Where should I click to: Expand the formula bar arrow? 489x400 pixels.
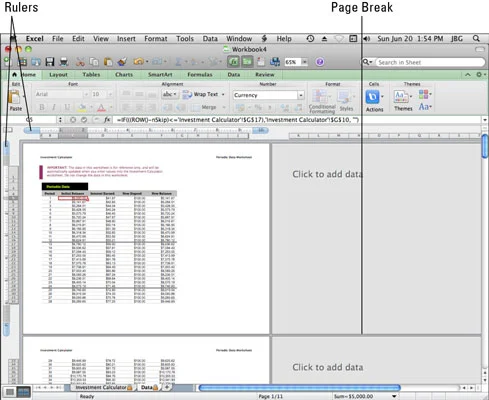pos(485,120)
